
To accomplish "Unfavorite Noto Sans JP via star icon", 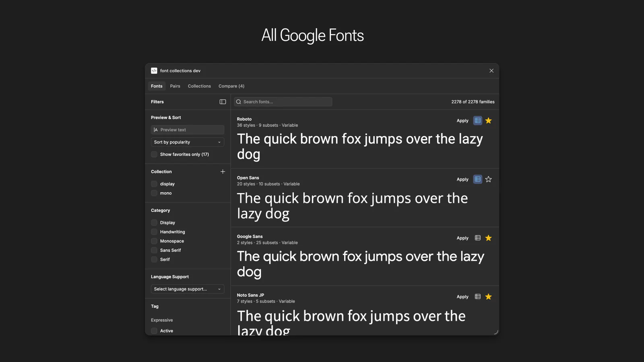I will pos(489,297).
